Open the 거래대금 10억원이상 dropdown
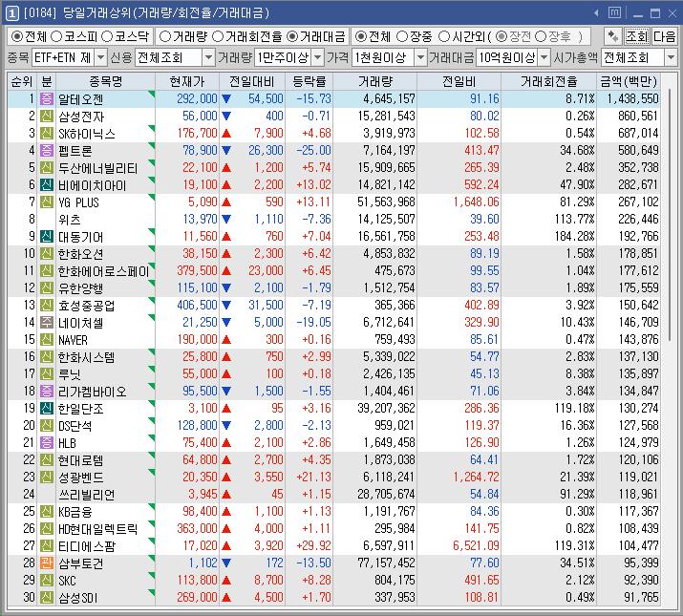Viewport: 683px width, 616px height. tap(544, 57)
